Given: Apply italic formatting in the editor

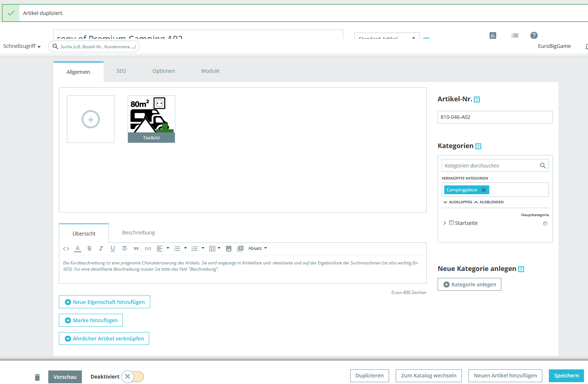Looking at the screenshot, I should pos(101,249).
